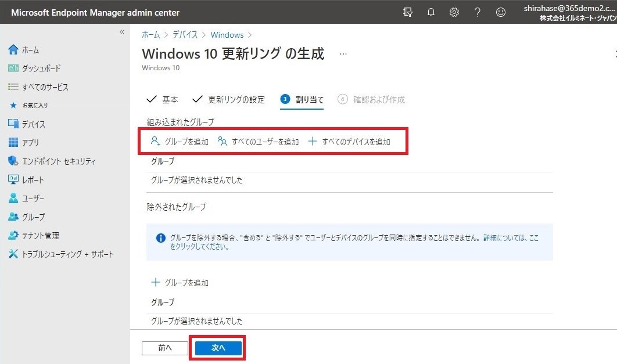
Task: Switch to the 更新リングの設定 wizard step
Action: point(228,99)
